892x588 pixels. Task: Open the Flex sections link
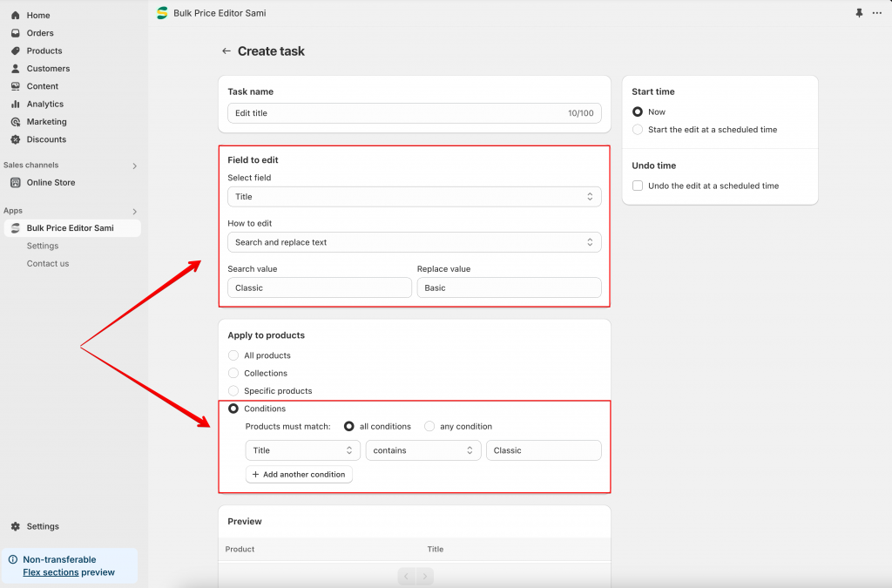pyautogui.click(x=51, y=572)
